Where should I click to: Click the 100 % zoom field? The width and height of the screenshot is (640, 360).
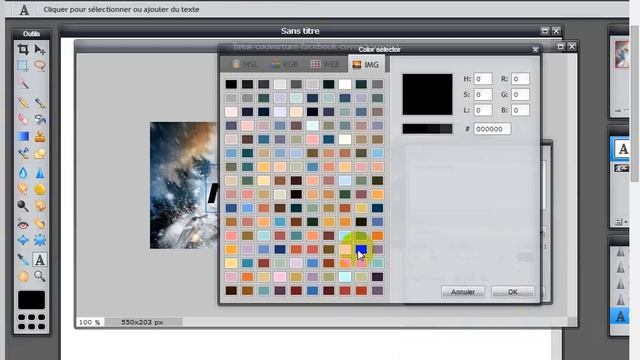tap(90, 322)
